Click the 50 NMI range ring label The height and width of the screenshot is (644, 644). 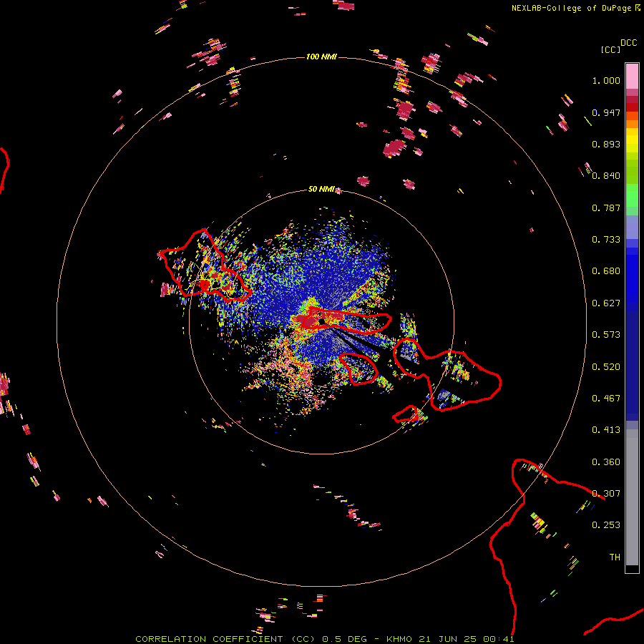click(x=321, y=189)
